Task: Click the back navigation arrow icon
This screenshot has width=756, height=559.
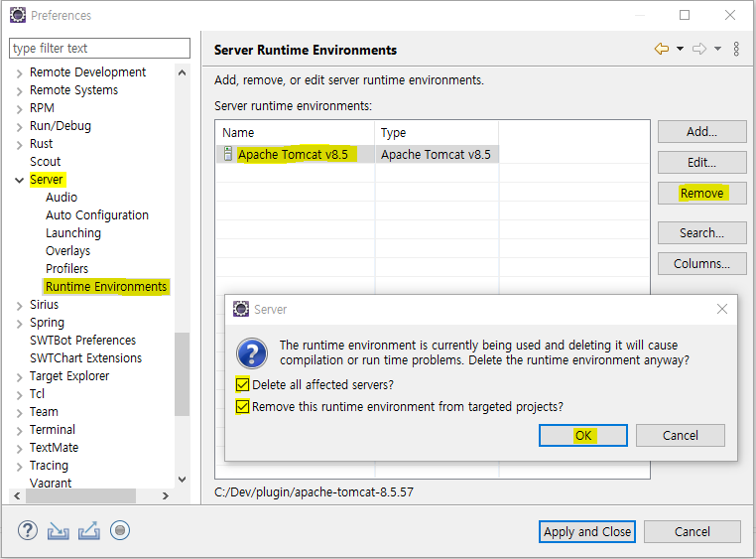Action: [662, 49]
